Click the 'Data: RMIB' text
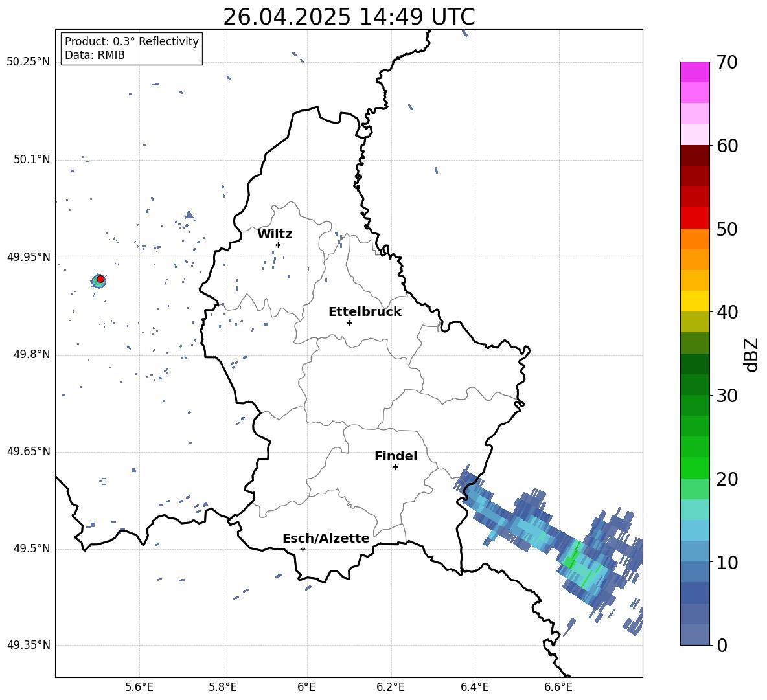The height and width of the screenshot is (700, 767). pyautogui.click(x=95, y=55)
